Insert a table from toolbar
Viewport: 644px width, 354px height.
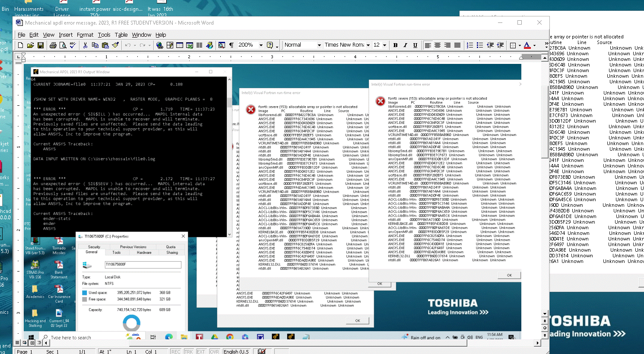[180, 45]
